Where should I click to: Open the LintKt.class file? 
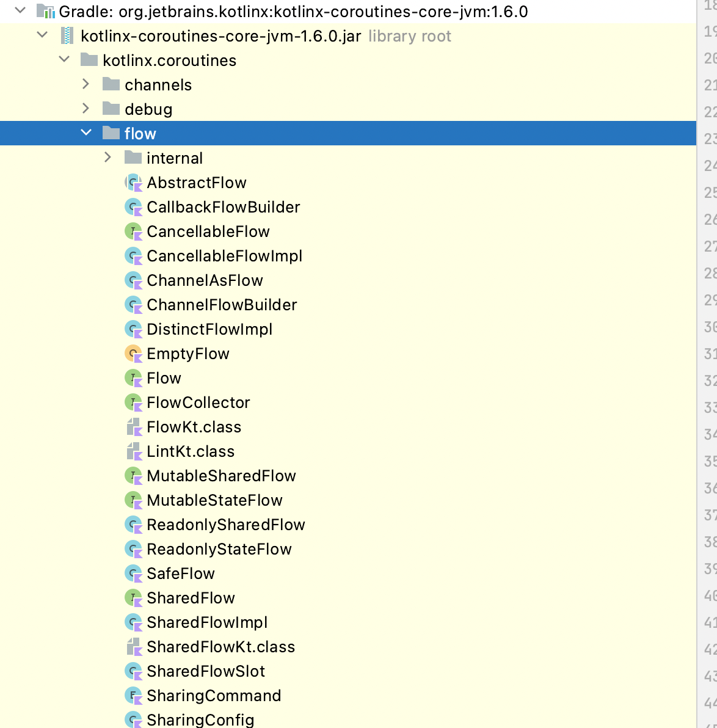191,452
